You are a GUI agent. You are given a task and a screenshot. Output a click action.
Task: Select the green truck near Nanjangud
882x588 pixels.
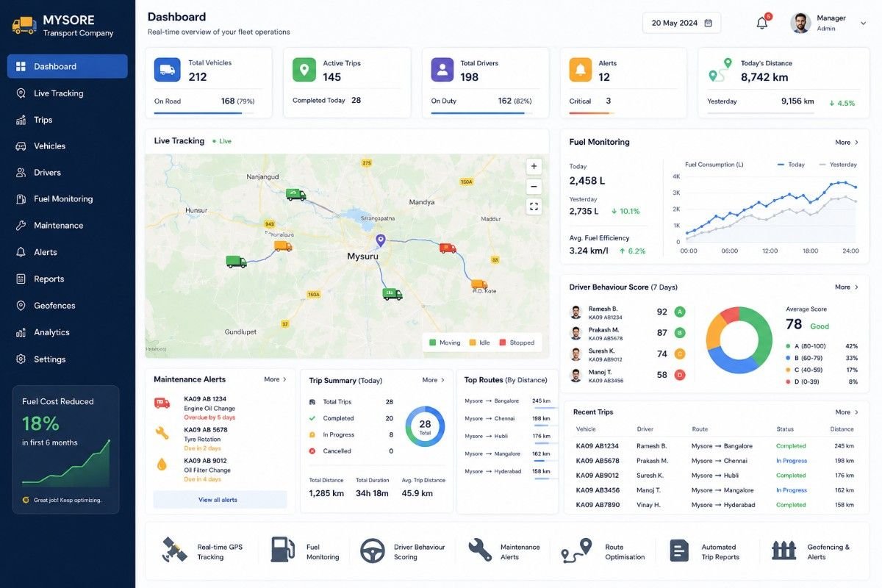point(296,195)
